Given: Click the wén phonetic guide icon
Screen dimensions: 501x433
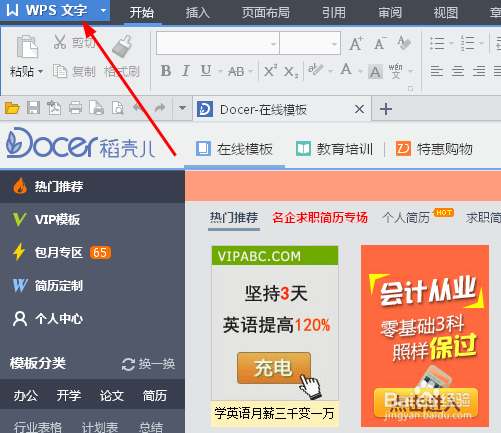Looking at the screenshot, I should point(395,71).
